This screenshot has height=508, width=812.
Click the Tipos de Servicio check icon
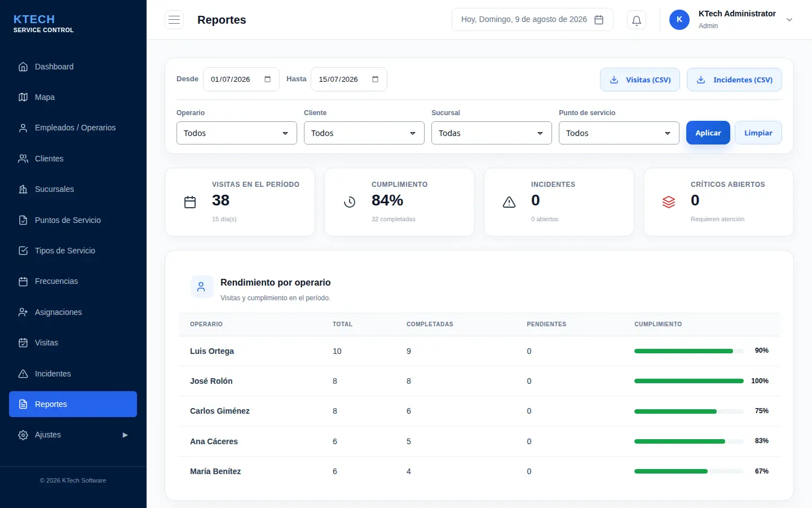[x=23, y=251]
